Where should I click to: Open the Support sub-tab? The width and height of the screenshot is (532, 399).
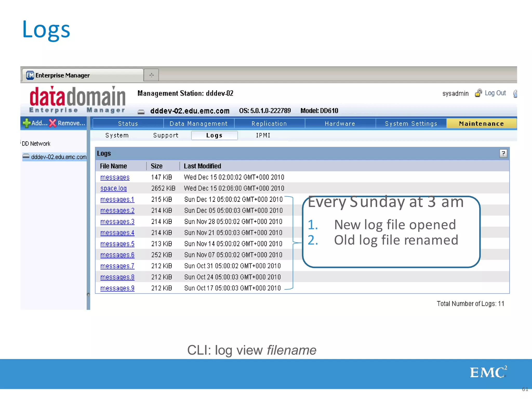point(166,135)
